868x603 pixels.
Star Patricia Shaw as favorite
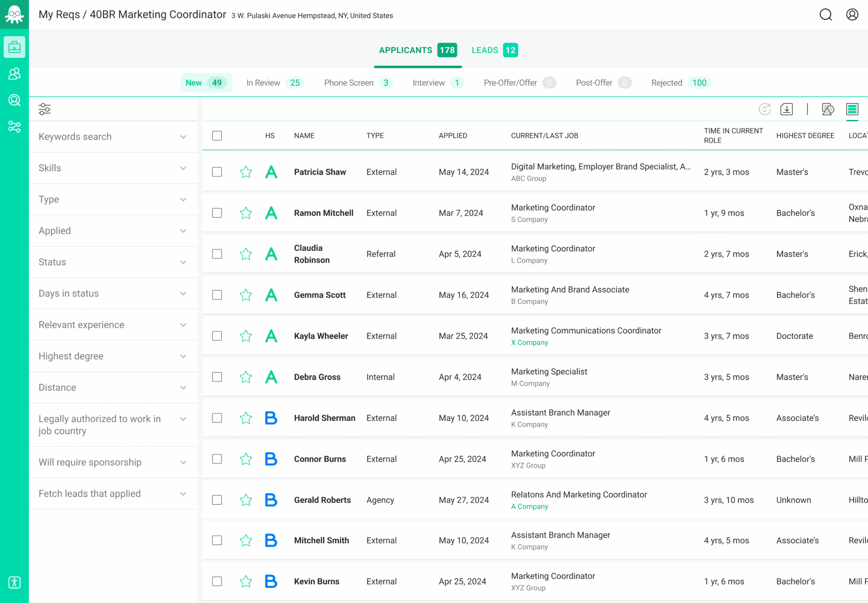tap(246, 172)
